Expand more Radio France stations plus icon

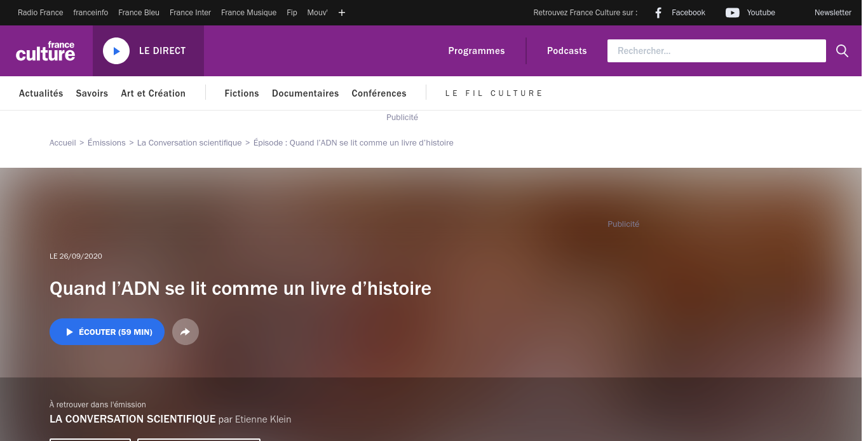coord(342,13)
